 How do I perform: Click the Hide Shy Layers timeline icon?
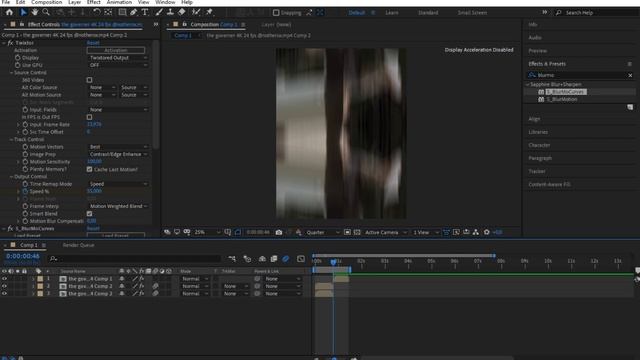pos(262,259)
